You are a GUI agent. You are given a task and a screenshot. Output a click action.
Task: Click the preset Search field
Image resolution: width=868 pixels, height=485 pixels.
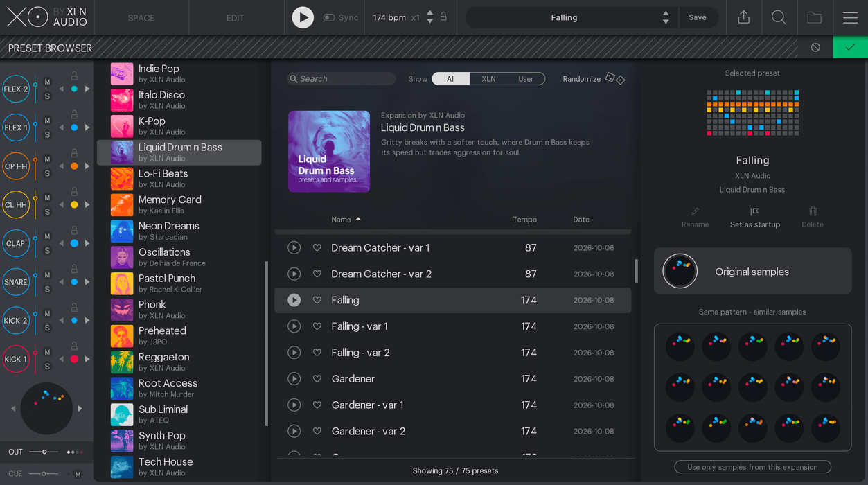coord(342,79)
